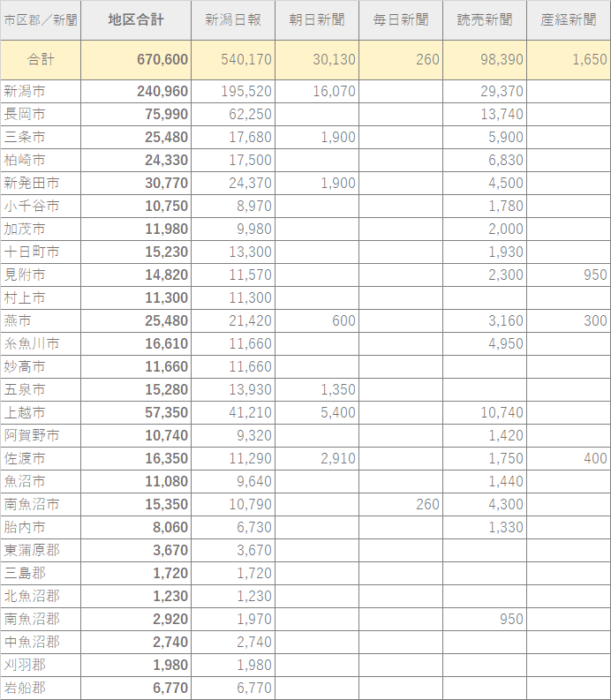611x700 pixels.
Task: Select the 岩船郡 row label
Action: coord(25,688)
